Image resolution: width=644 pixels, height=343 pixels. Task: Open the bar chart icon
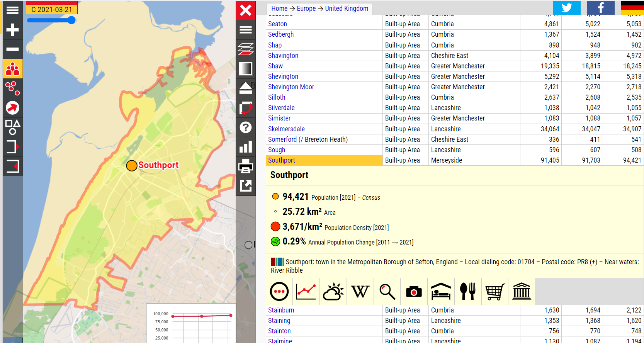(x=246, y=147)
